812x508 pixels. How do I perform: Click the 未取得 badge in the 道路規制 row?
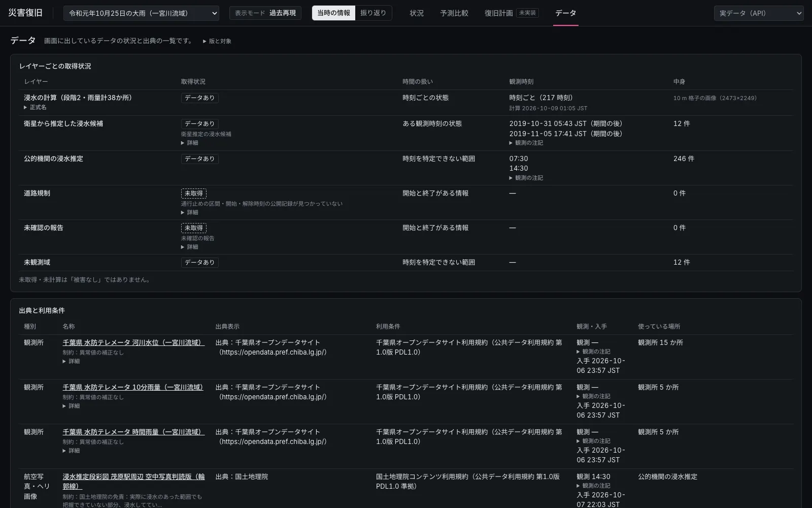click(194, 194)
